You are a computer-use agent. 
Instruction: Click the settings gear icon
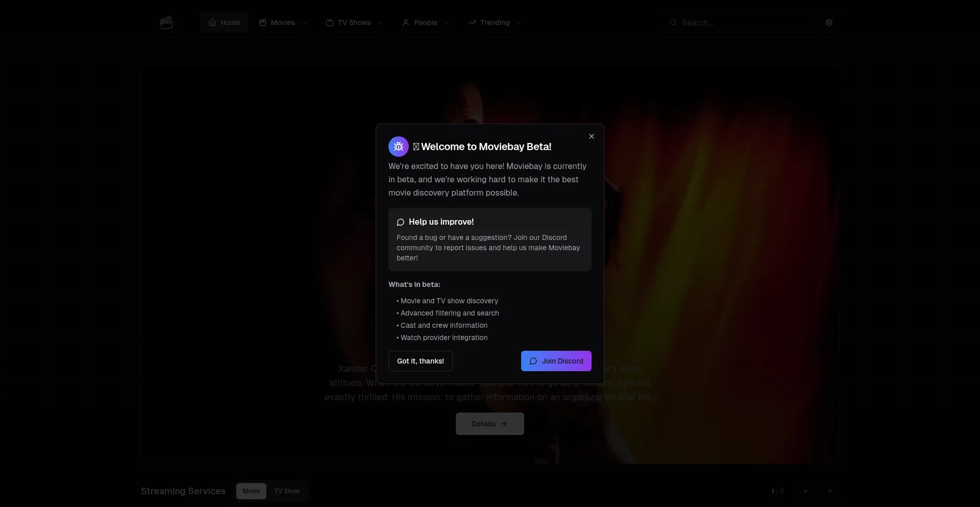point(829,22)
